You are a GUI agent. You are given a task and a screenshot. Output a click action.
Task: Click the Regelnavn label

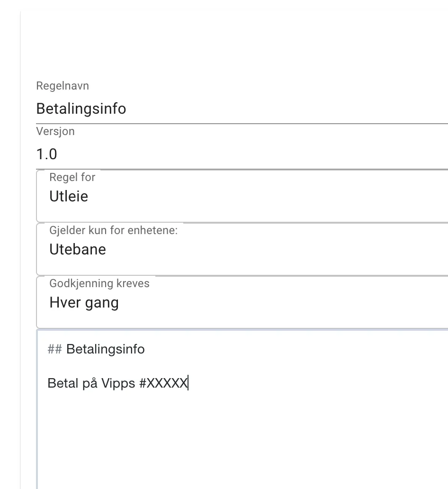pos(63,86)
